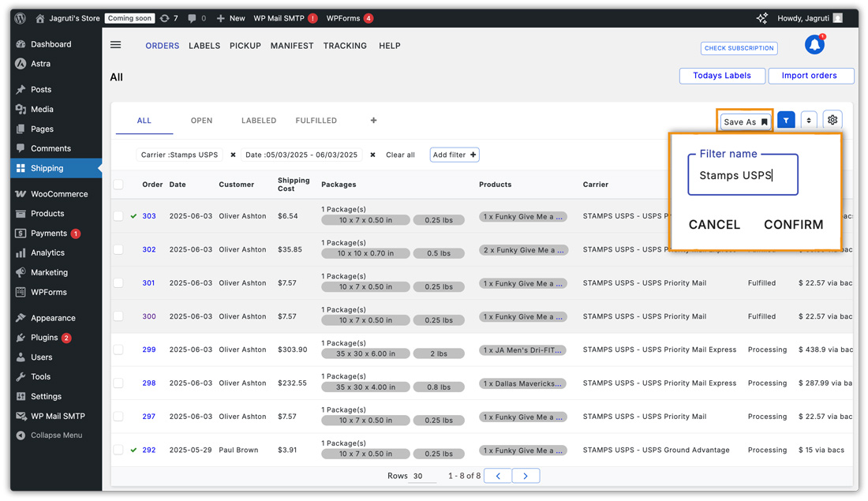Open the MANIFEST menu
This screenshot has width=868, height=501.
[292, 46]
